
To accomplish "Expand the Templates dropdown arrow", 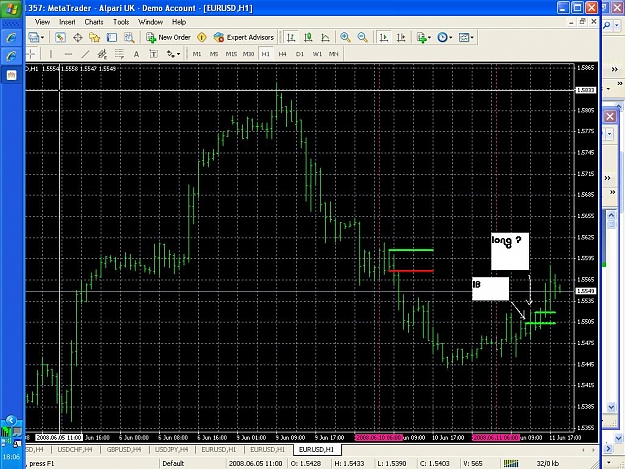I will tap(472, 38).
